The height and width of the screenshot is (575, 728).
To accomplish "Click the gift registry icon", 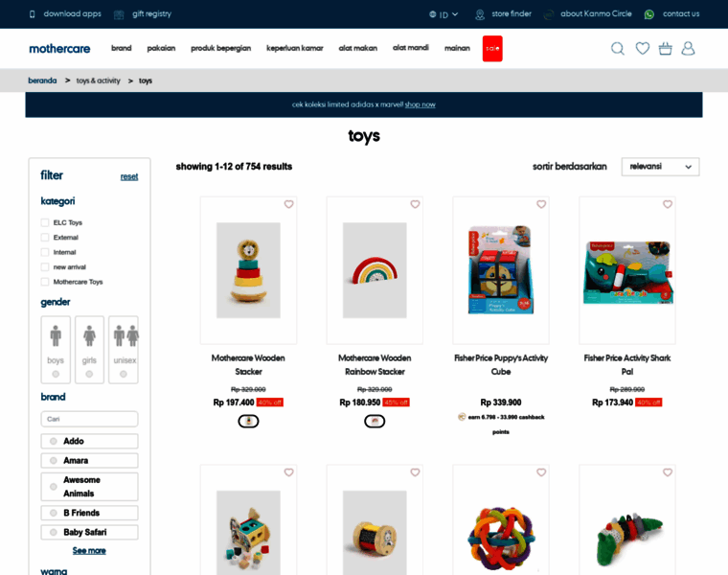I will [119, 14].
